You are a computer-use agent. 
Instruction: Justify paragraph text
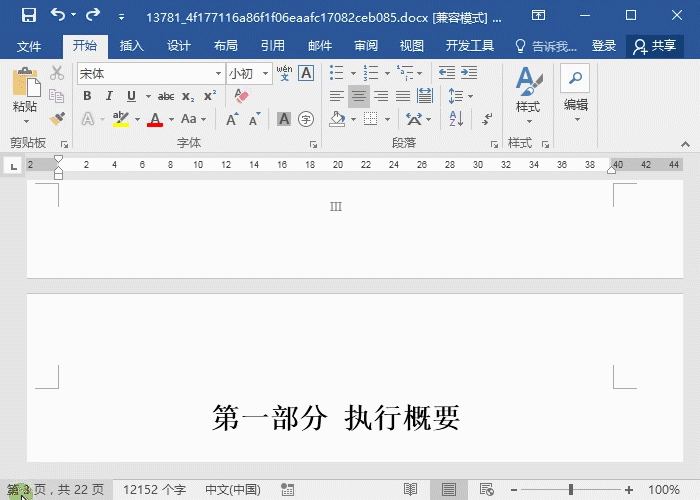403,96
